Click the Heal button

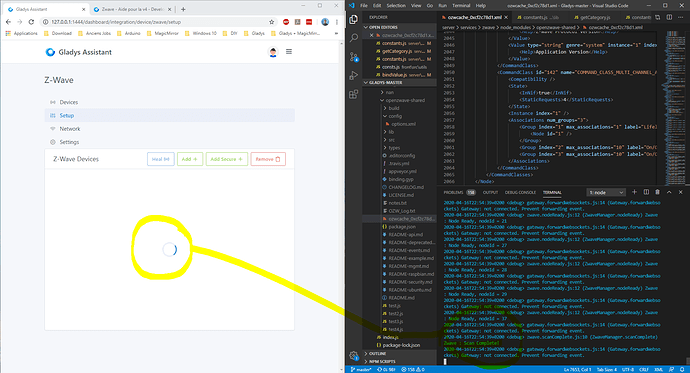(x=161, y=159)
